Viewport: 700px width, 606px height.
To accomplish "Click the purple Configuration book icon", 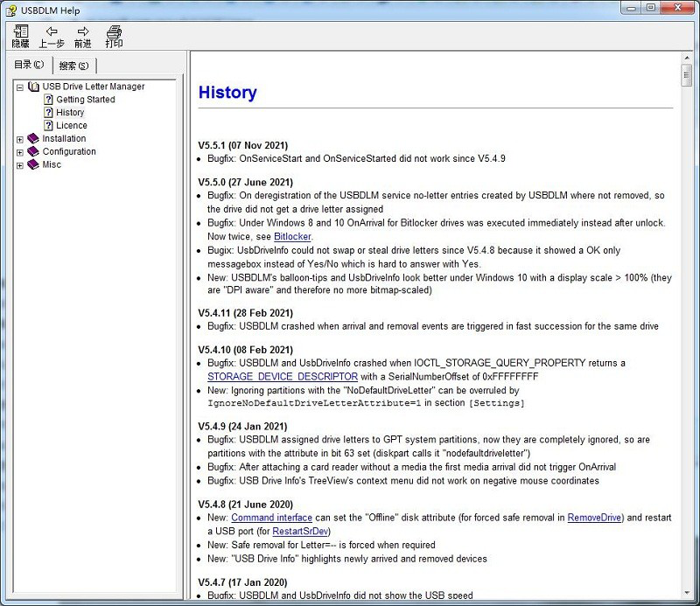I will pyautogui.click(x=33, y=151).
